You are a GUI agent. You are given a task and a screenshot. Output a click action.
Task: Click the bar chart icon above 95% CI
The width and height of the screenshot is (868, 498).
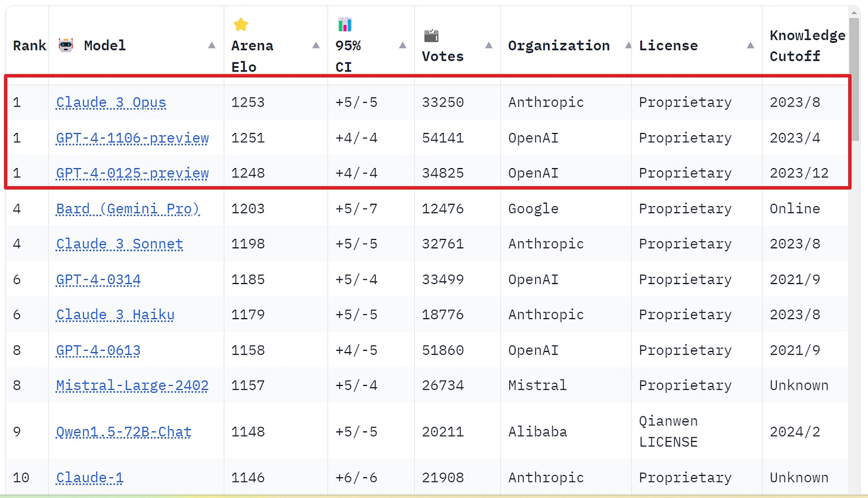(345, 24)
